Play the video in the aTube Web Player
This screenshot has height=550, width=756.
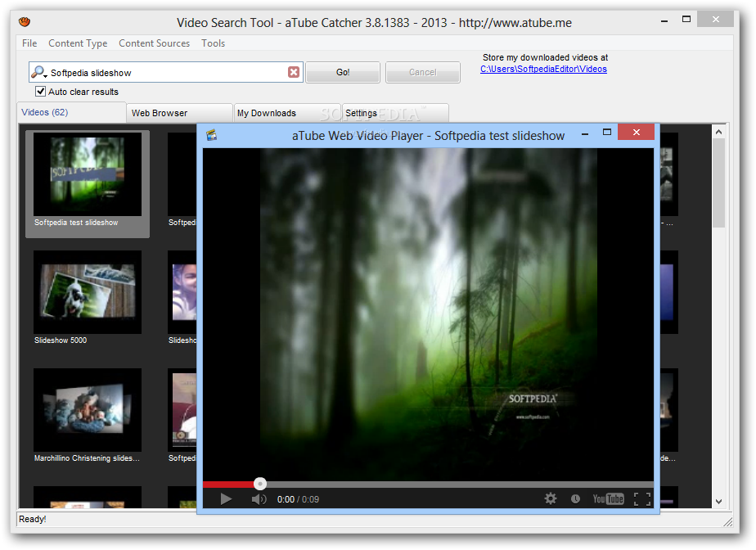click(226, 499)
